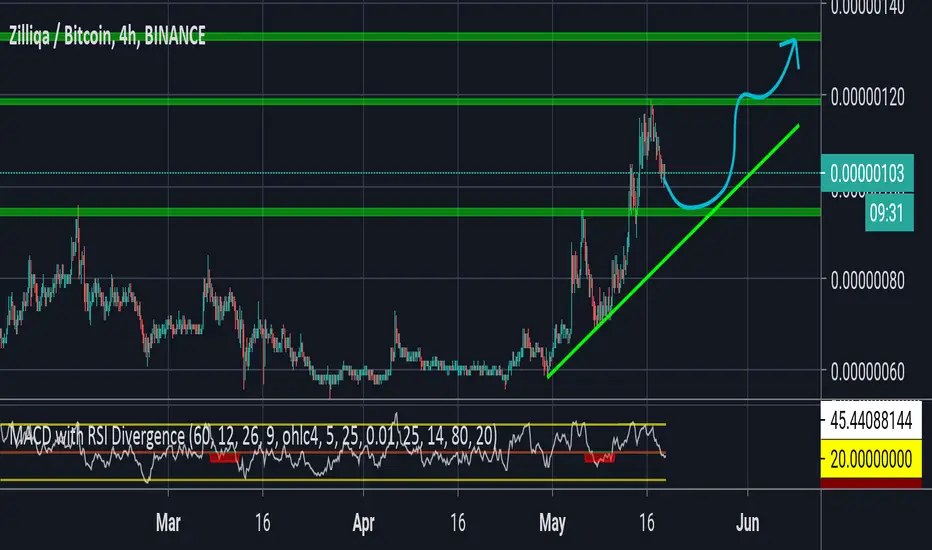Click the 16 label between Apr and May
Viewport: 932px width, 550px height.
pos(458,523)
